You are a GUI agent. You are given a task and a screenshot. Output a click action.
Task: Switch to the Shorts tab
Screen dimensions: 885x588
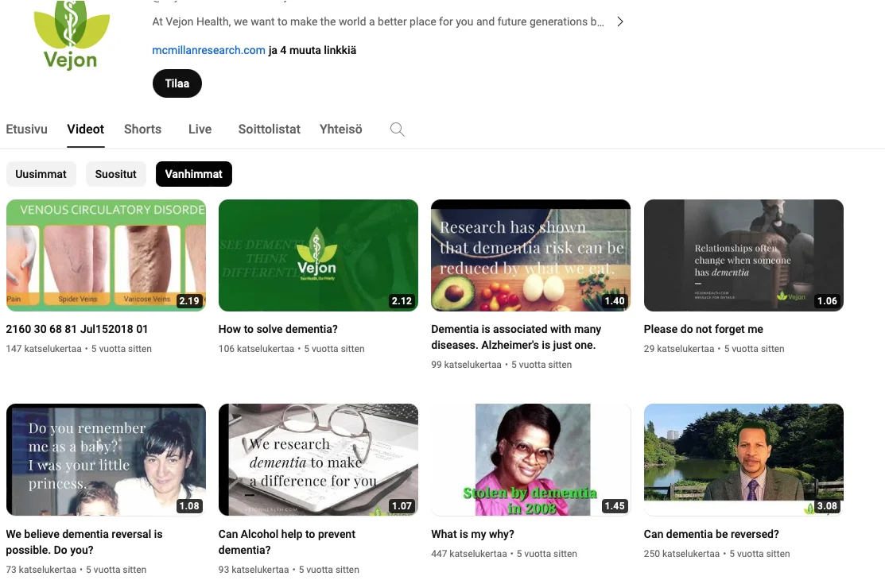142,129
